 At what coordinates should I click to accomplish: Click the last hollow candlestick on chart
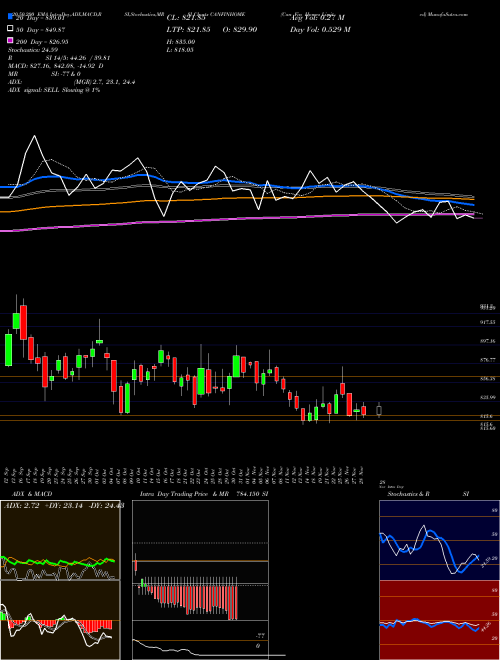coord(379,410)
